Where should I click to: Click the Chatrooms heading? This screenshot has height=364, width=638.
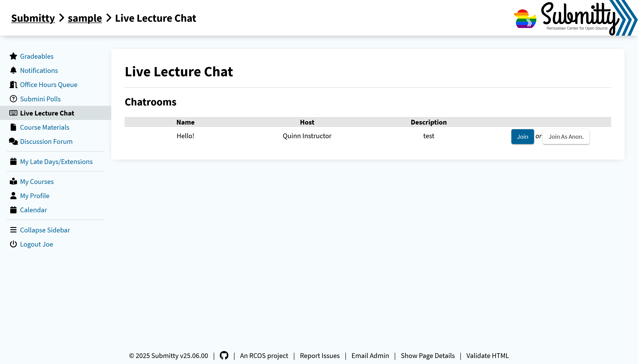tap(151, 102)
